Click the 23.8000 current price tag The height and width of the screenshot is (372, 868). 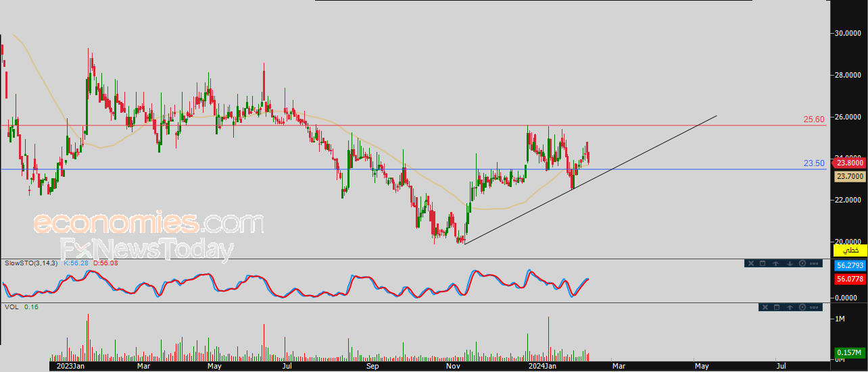[x=849, y=163]
